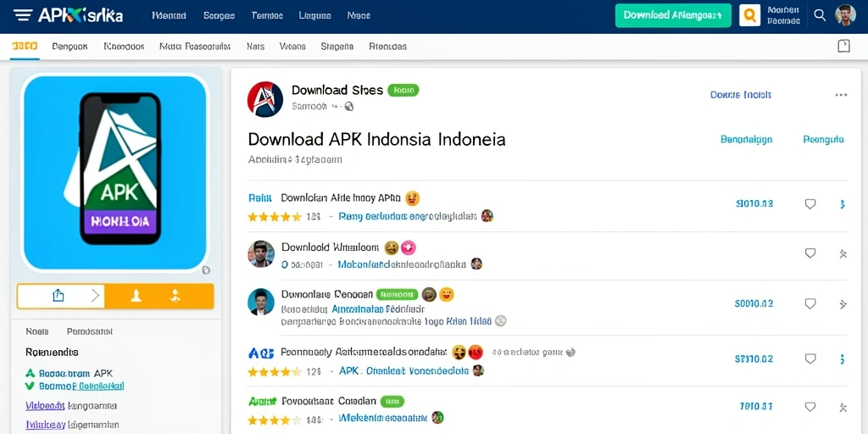Click the share icon under app image

(x=58, y=296)
